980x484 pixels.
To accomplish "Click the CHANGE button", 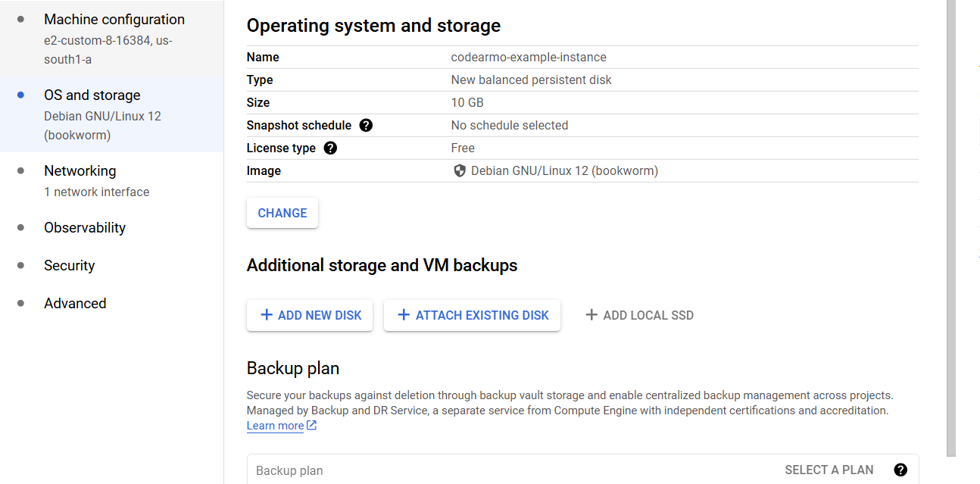I will [x=282, y=213].
